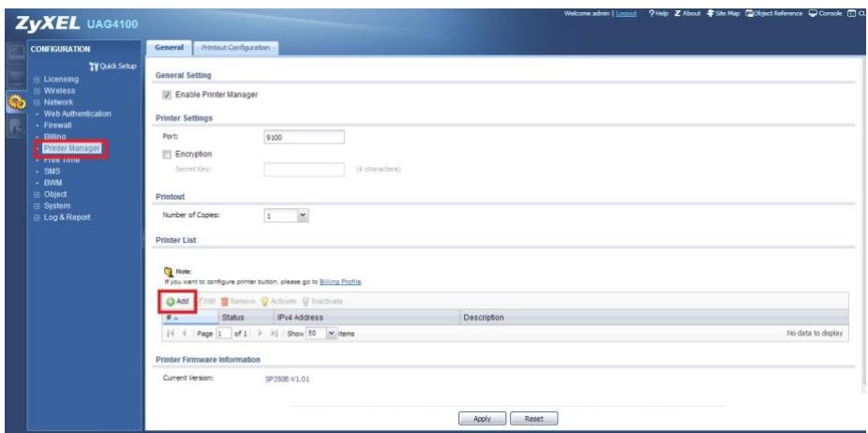Switch to the Printout Configuration tab
This screenshot has height=433, width=868.
(236, 48)
